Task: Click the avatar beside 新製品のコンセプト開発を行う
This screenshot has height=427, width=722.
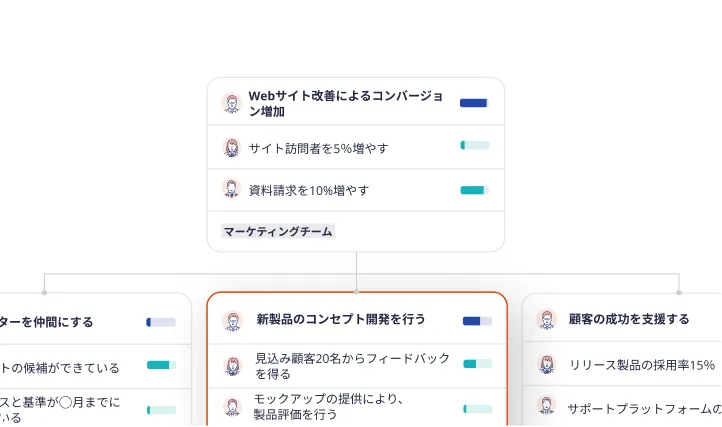Action: point(232,321)
